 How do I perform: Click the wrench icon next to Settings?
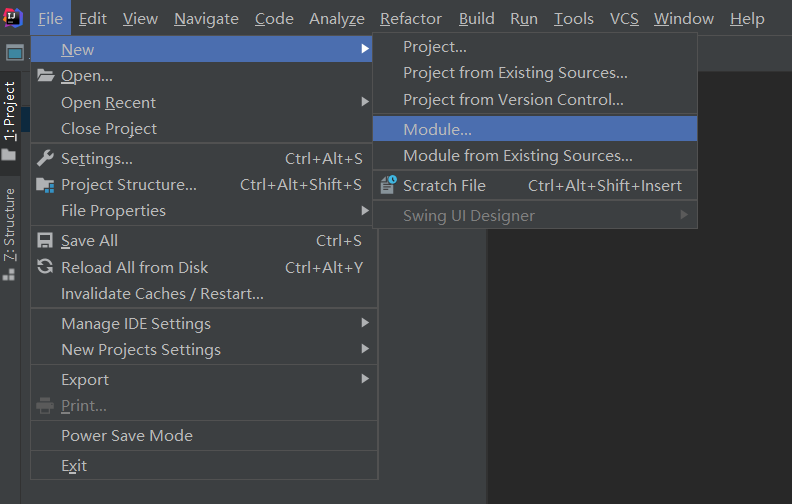(x=45, y=158)
